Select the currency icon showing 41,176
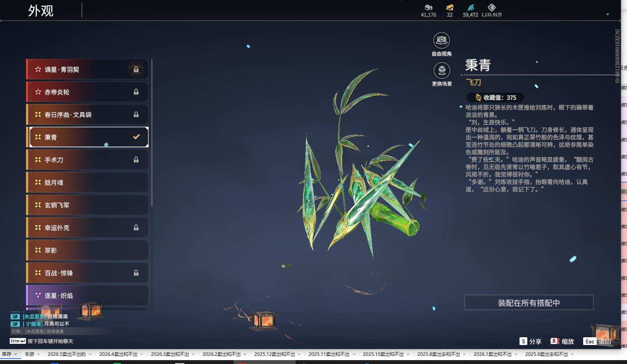627x364 pixels. click(x=428, y=7)
